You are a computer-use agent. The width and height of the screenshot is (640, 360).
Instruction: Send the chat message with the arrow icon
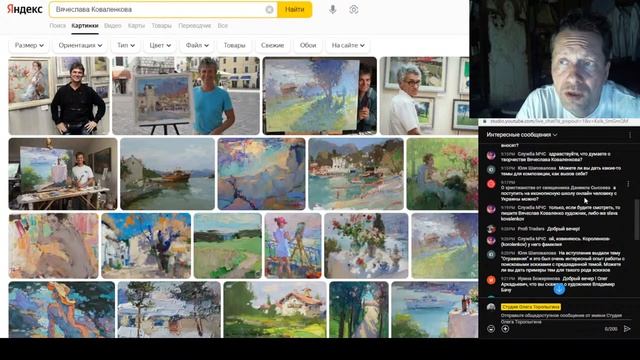(627, 329)
